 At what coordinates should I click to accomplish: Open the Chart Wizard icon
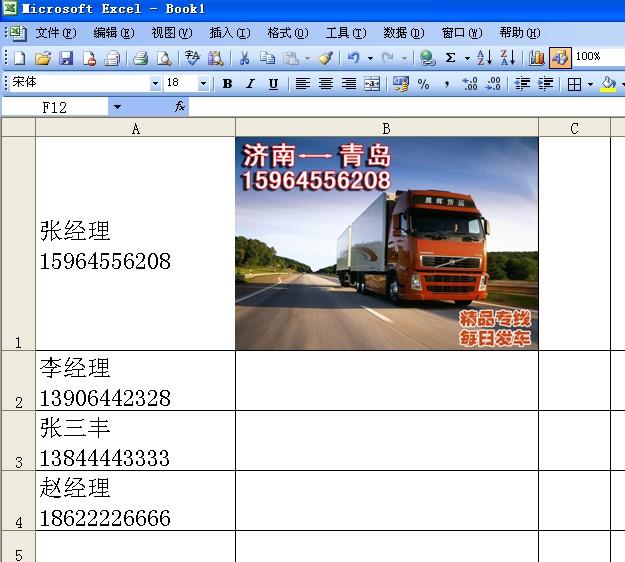point(537,59)
